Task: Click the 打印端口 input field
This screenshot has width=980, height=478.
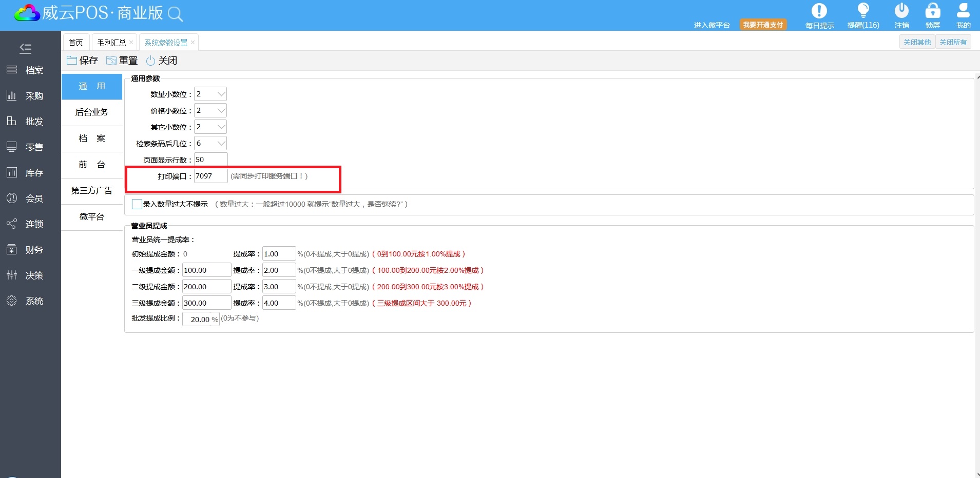Action: pyautogui.click(x=210, y=176)
